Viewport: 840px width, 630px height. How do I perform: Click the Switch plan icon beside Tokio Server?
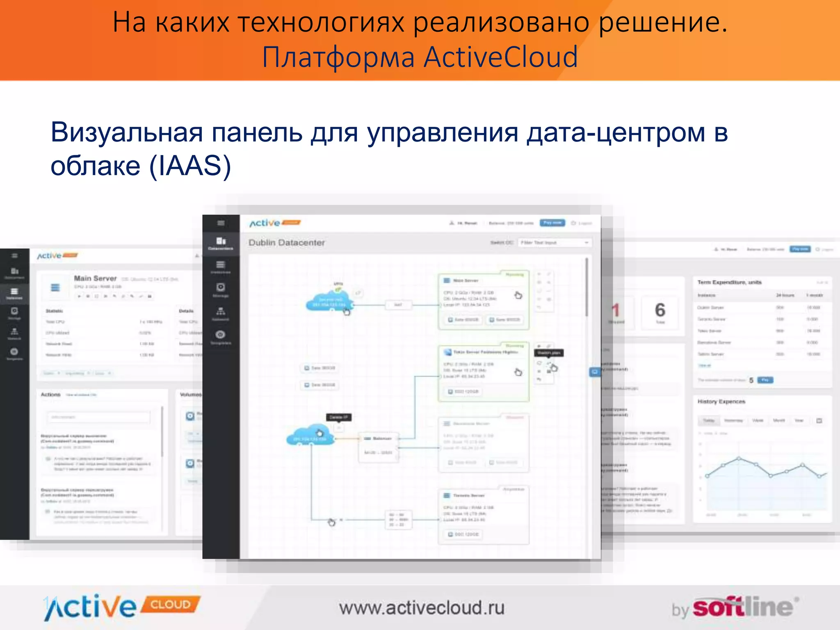point(548,363)
